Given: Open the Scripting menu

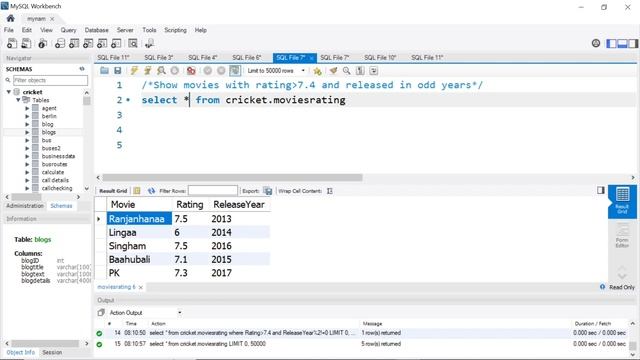Looking at the screenshot, I should pyautogui.click(x=175, y=30).
